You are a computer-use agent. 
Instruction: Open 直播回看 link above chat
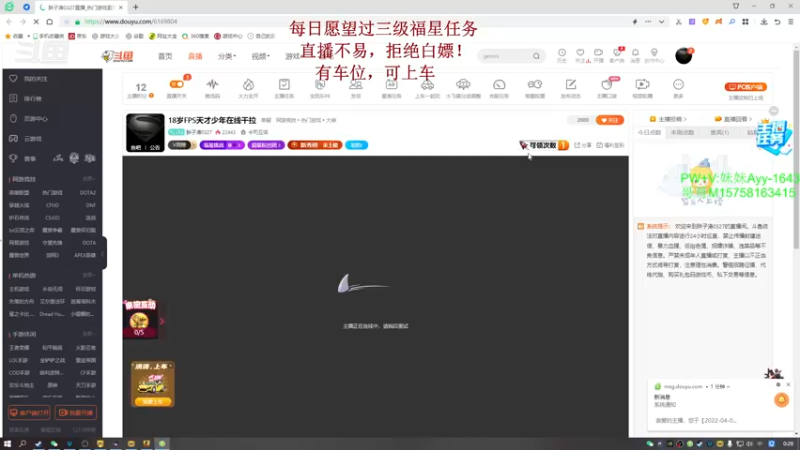pos(733,119)
